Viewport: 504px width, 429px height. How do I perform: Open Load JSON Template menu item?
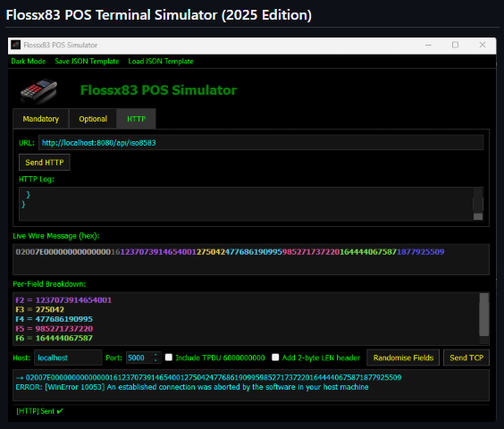tap(161, 61)
